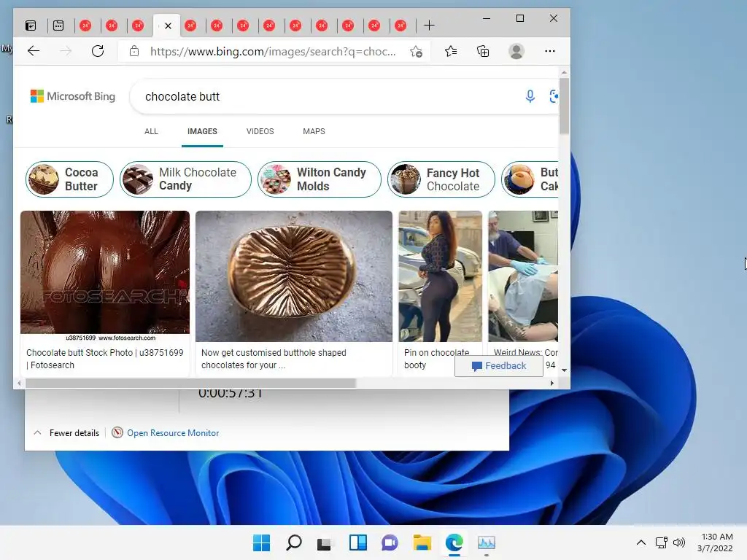Click the Microsoft Edge taskbar icon
This screenshot has width=747, height=560.
coord(454,542)
